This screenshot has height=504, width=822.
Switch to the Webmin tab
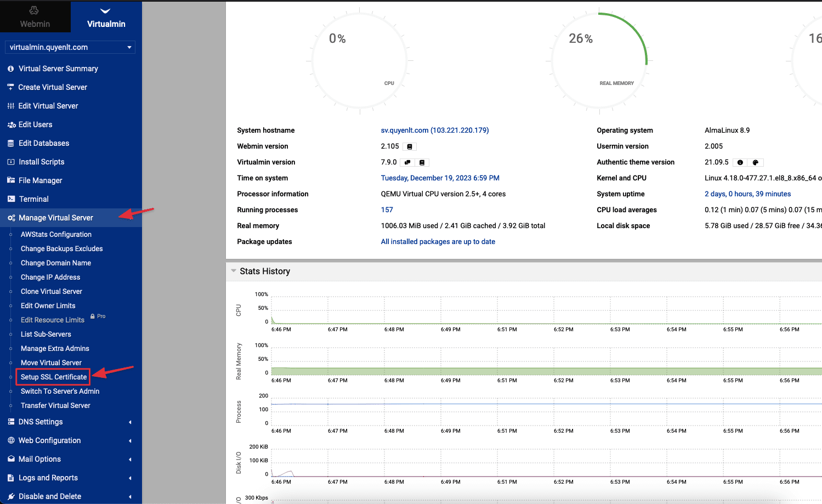coord(35,17)
